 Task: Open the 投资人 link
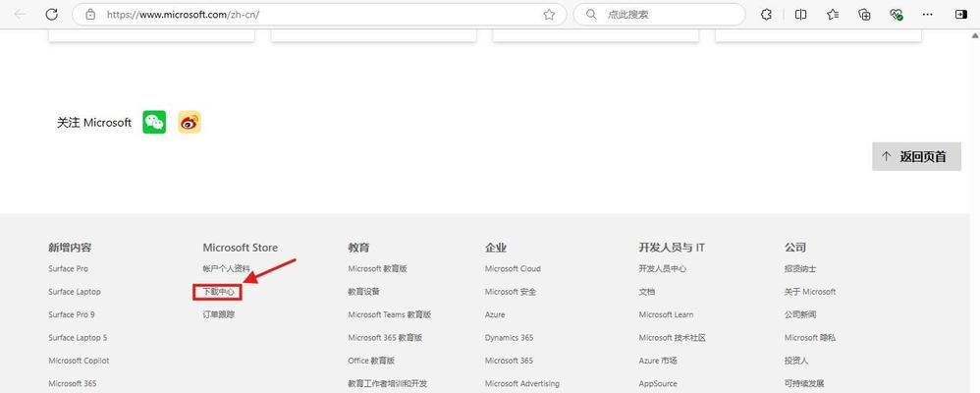(796, 361)
